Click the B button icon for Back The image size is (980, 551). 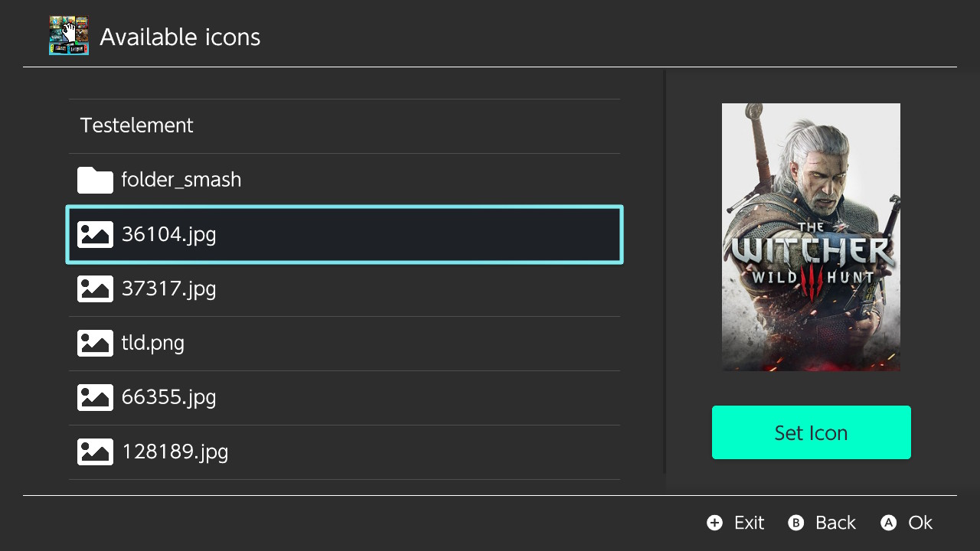[x=796, y=523]
